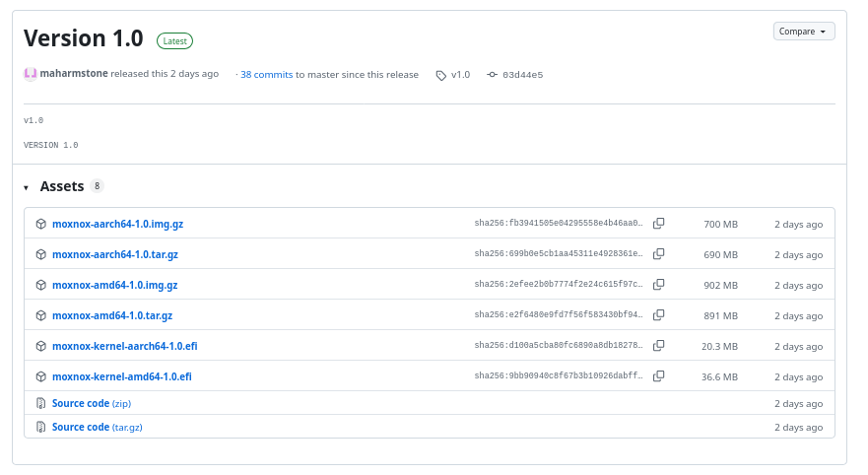This screenshot has width=868, height=475.
Task: Click the 'v1.0' release note line
Action: pos(33,120)
